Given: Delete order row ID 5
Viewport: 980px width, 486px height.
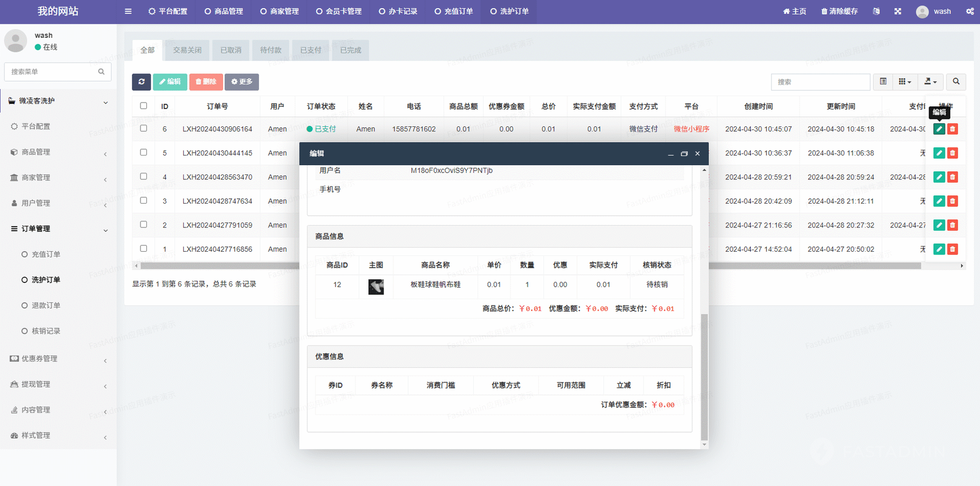Looking at the screenshot, I should coord(952,153).
